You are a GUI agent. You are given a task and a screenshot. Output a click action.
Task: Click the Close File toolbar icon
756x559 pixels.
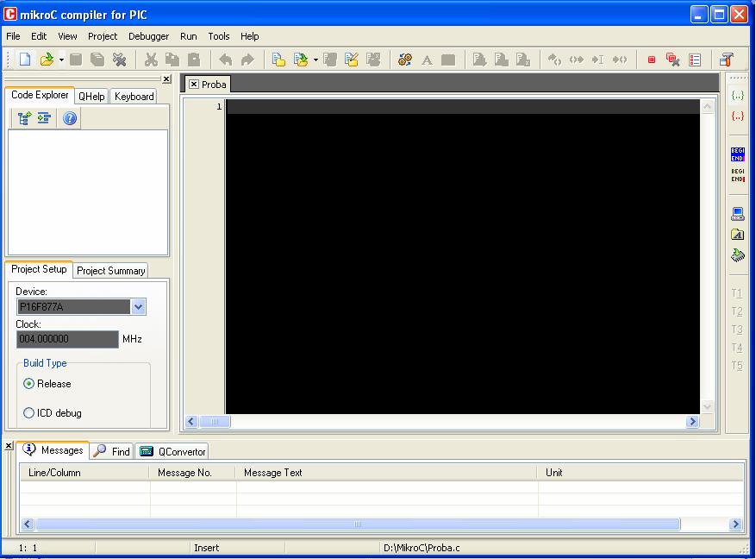(x=119, y=60)
